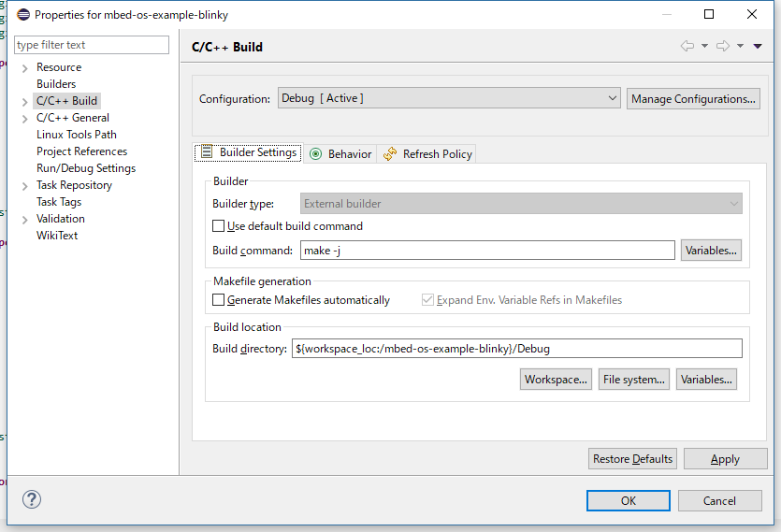This screenshot has height=532, width=781.
Task: Click the Apply button
Action: 725,459
